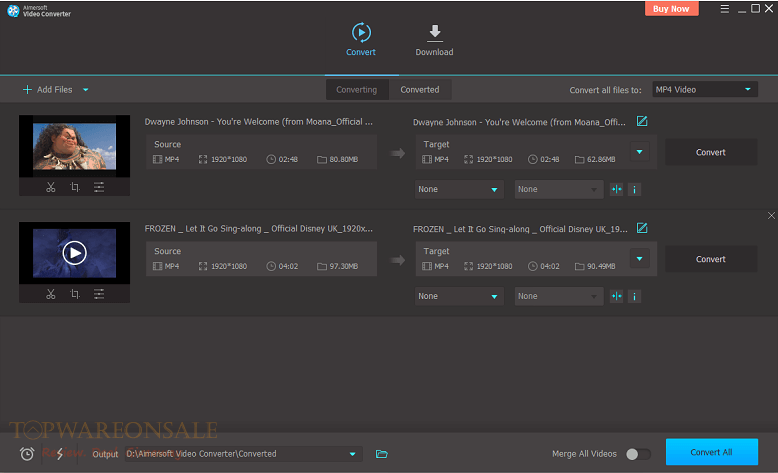Click target file size '62.86MB'

pos(601,159)
